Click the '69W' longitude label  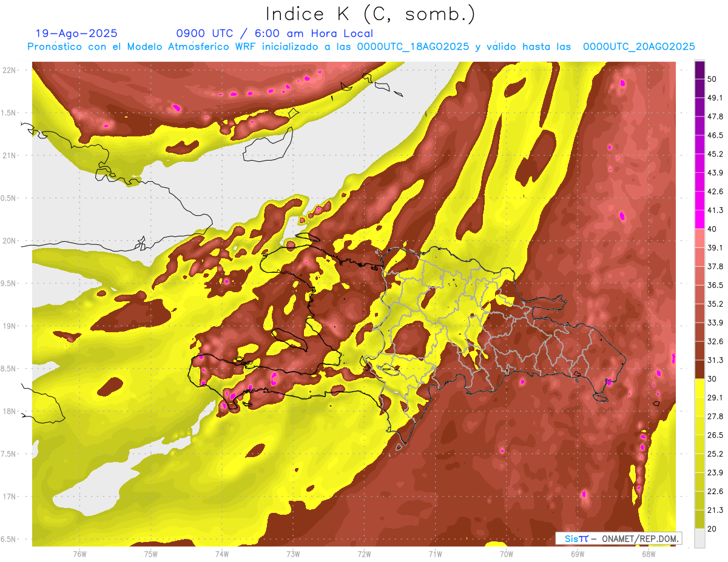[x=577, y=554]
